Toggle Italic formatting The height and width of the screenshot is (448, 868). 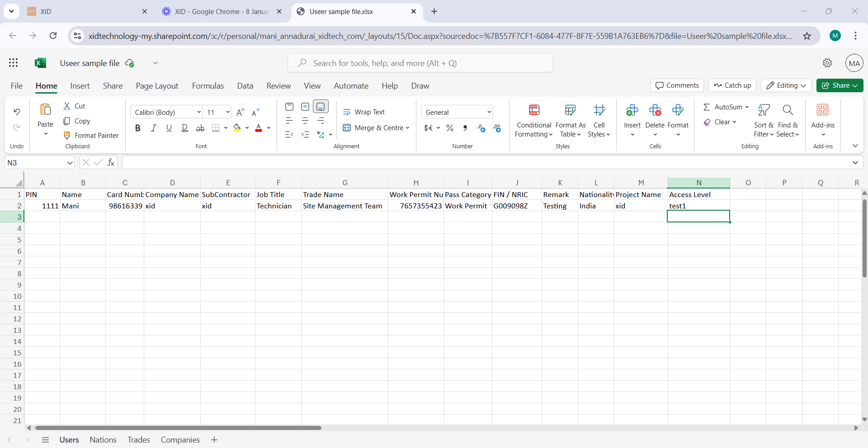[x=153, y=128]
